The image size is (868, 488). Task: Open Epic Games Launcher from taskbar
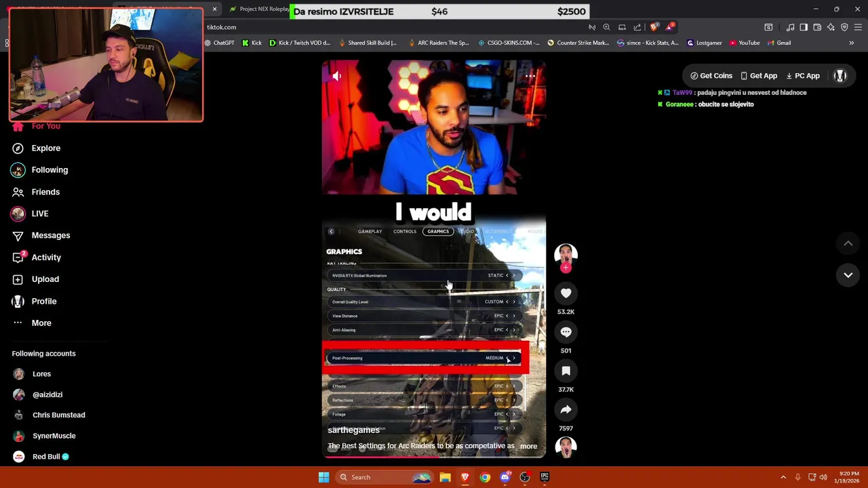click(x=545, y=477)
